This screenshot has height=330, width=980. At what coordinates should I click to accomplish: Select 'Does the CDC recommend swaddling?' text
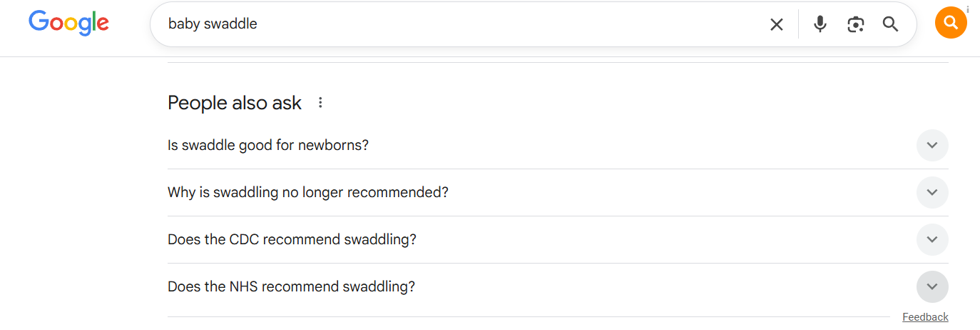tap(292, 240)
